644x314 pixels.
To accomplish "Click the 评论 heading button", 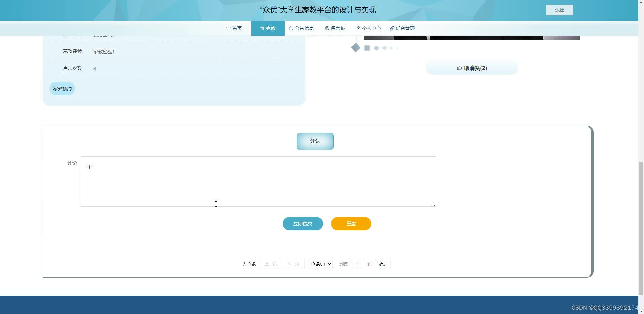I will coord(315,141).
